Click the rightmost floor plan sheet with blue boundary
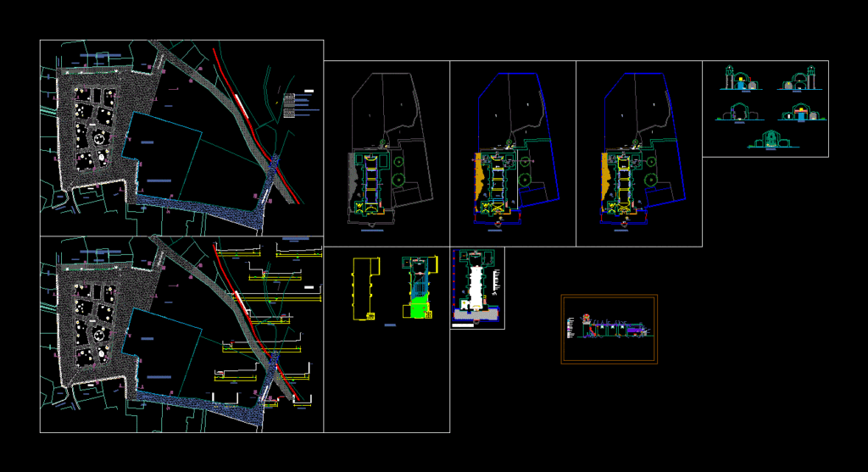868x472 pixels. pyautogui.click(x=639, y=154)
